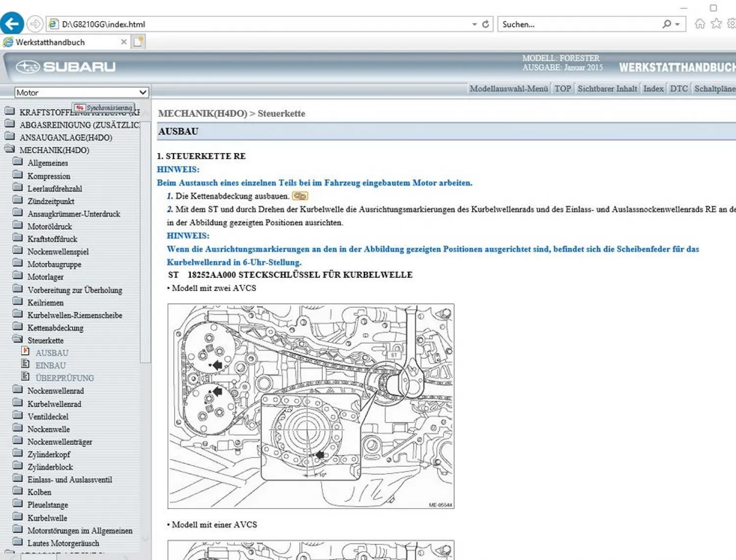Viewport: 736px width, 560px height.
Task: Open the Kurbelwelle tree entry
Action: pyautogui.click(x=47, y=518)
